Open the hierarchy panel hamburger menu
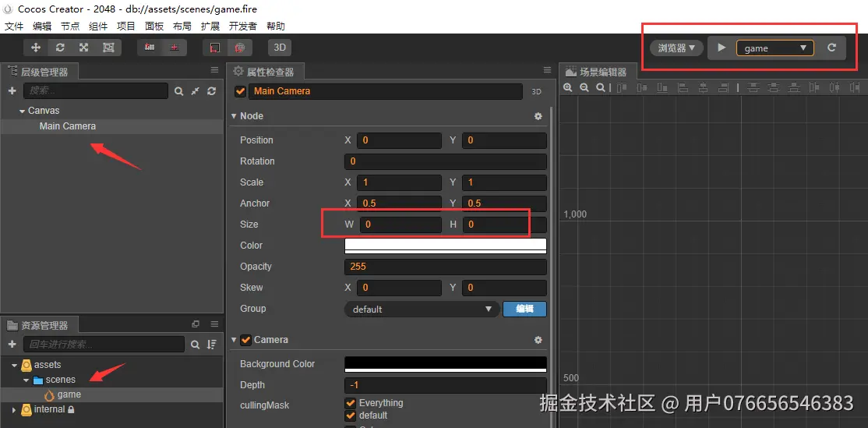868x428 pixels. pos(215,69)
